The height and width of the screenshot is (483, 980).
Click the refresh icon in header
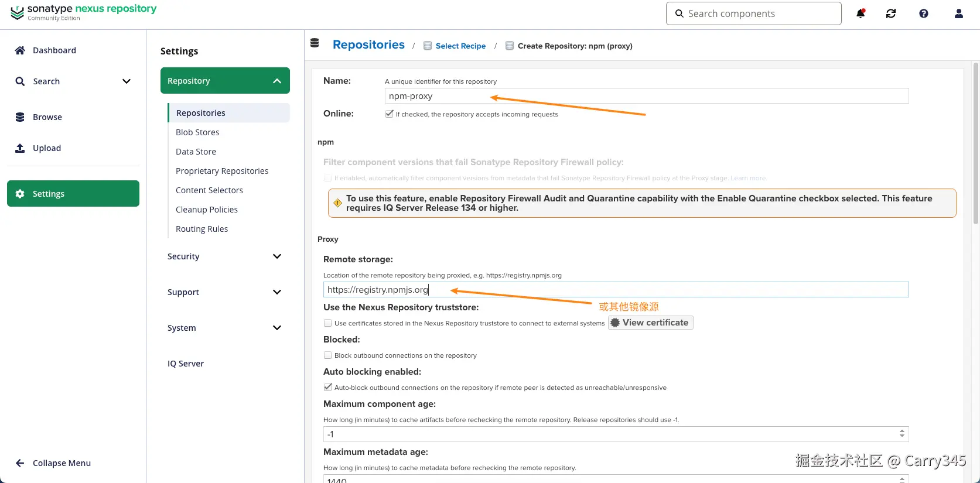click(x=891, y=13)
